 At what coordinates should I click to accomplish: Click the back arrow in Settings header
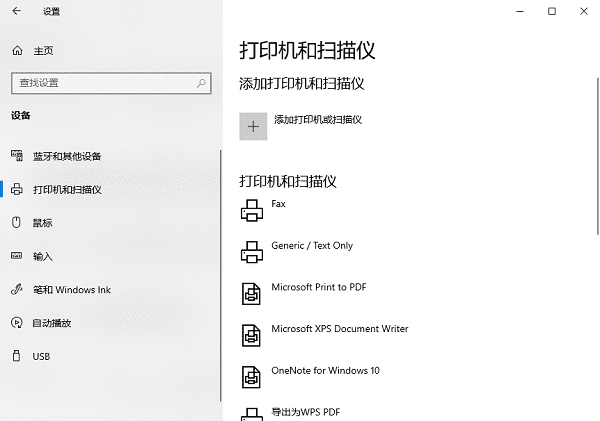pyautogui.click(x=17, y=12)
